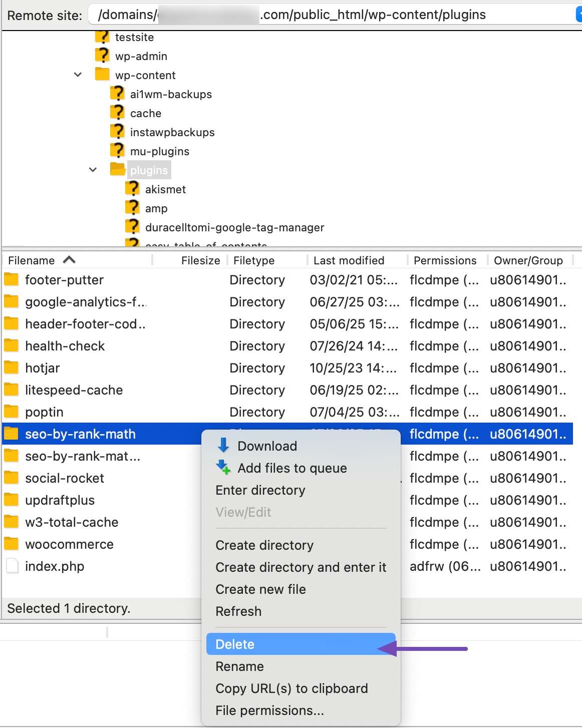Select the litespeed-cache row filename

(74, 390)
